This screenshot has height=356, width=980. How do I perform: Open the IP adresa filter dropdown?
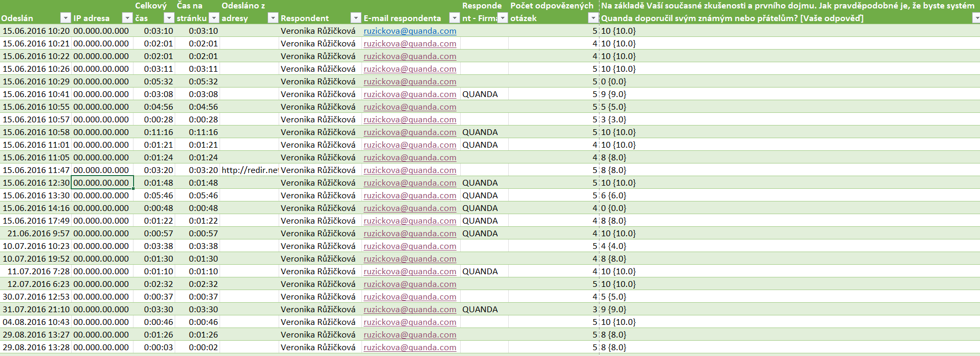127,18
